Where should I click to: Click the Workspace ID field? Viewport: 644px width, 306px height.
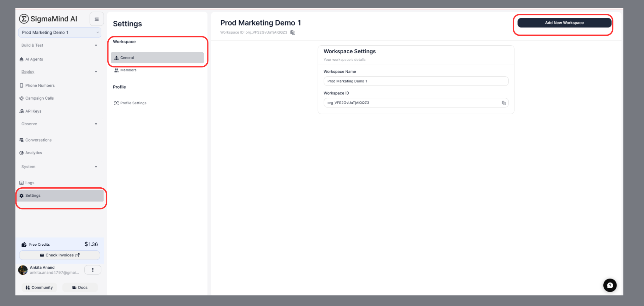coord(416,103)
